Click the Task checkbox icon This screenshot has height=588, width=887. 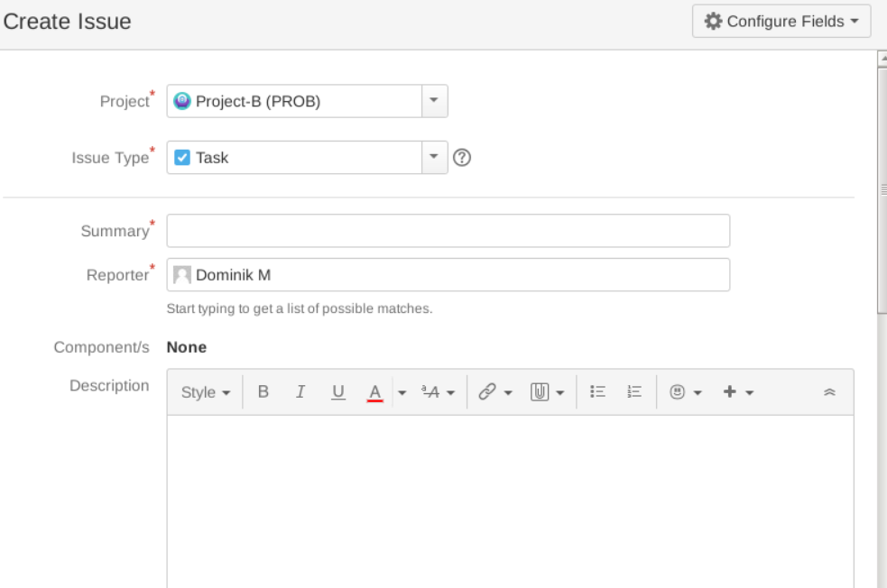pos(182,157)
